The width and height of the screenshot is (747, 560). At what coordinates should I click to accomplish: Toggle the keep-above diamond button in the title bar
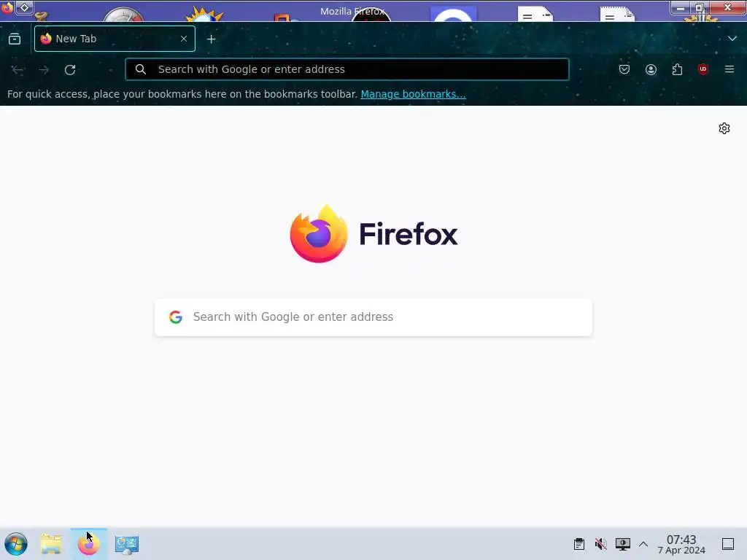coord(24,7)
